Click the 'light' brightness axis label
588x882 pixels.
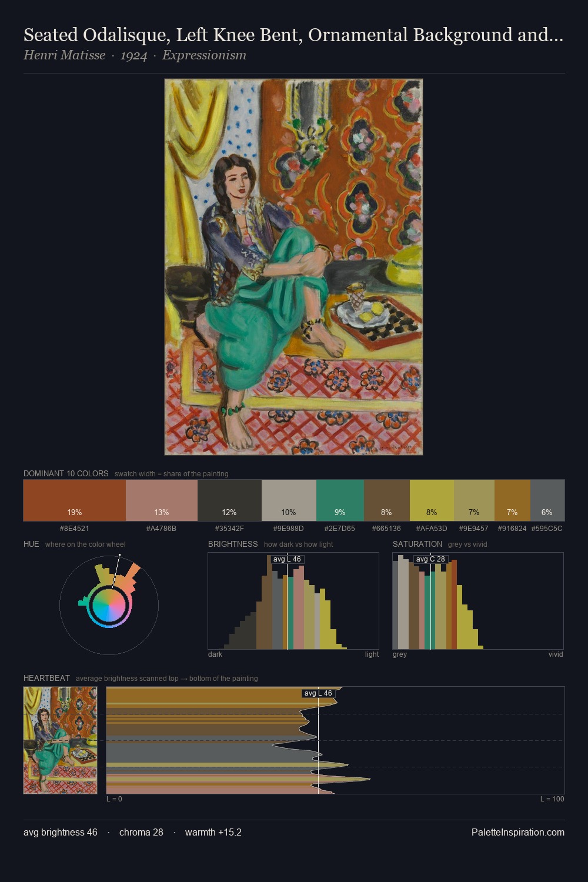(372, 654)
